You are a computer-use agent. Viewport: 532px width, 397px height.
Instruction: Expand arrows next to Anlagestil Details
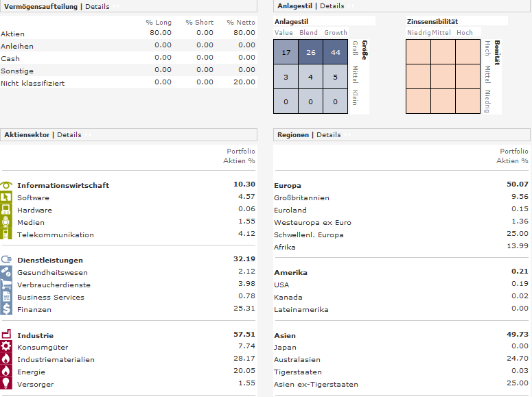click(x=351, y=6)
